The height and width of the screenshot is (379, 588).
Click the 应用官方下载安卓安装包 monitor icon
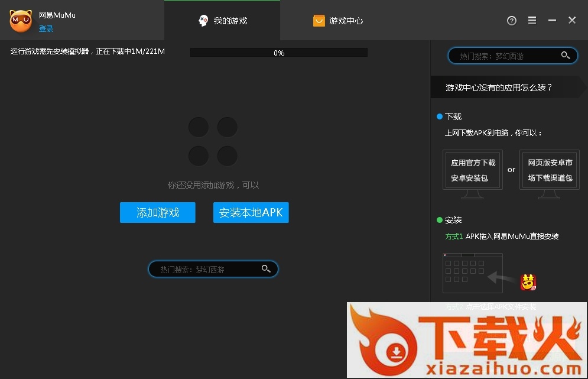pyautogui.click(x=473, y=174)
